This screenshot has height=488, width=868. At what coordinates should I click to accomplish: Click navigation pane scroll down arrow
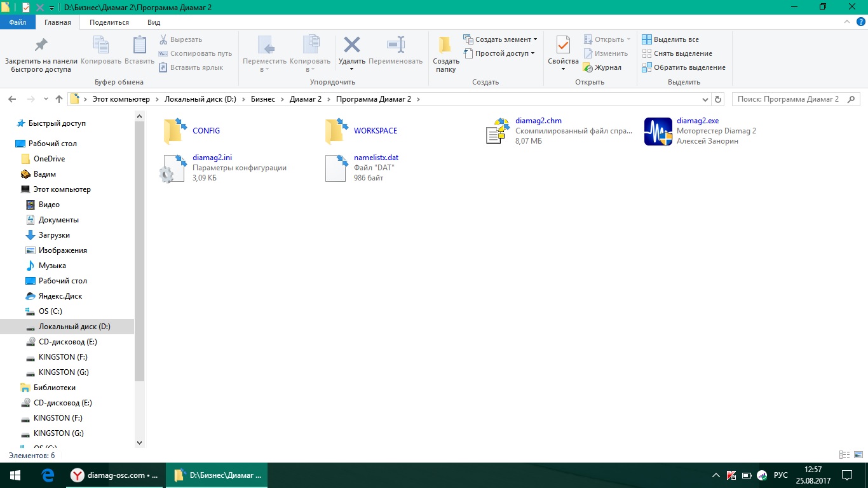coord(140,443)
